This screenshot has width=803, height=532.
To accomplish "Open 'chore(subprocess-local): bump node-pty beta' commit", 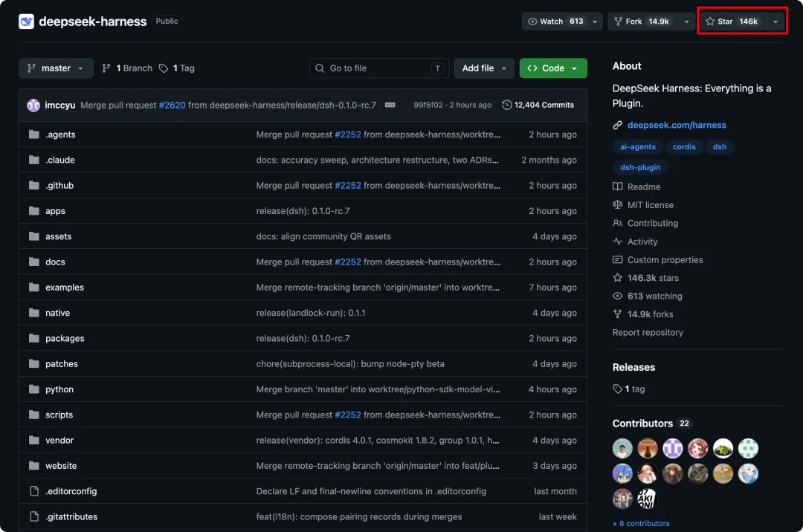I will pyautogui.click(x=350, y=363).
